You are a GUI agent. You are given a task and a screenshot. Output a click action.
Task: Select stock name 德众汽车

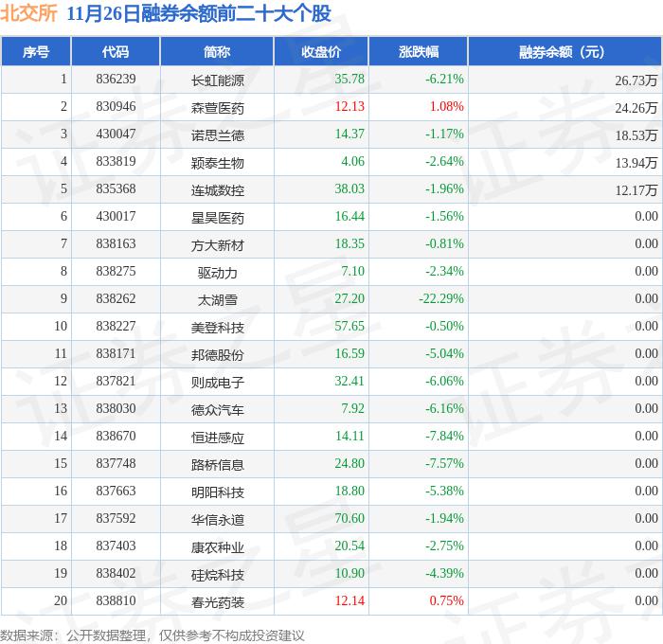(217, 410)
